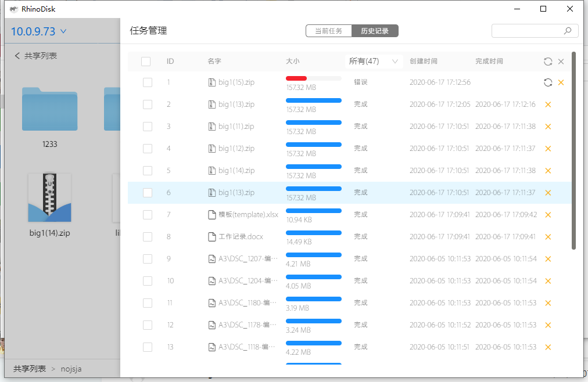The image size is (588, 382).
Task: Click 共享列表 in the bottom breadcrumb
Action: pyautogui.click(x=29, y=369)
